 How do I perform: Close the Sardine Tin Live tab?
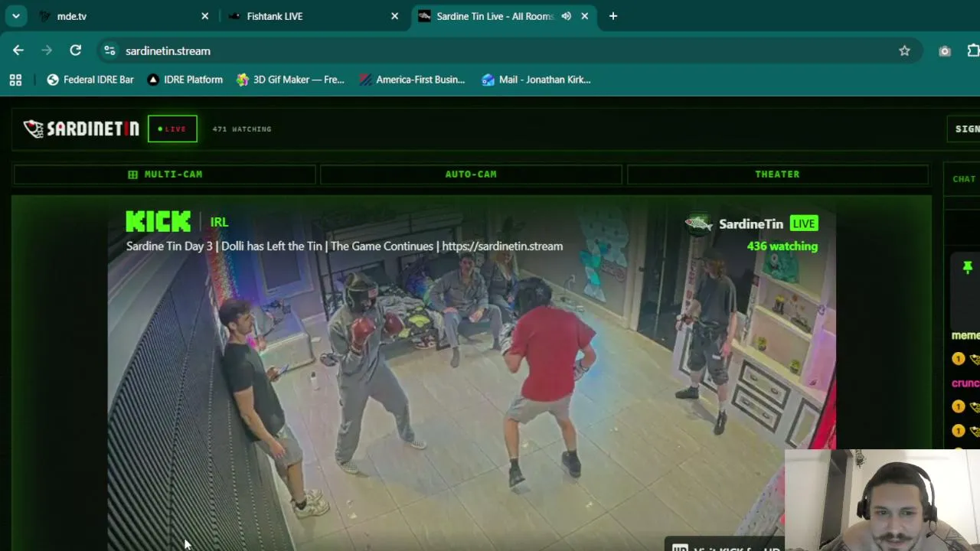584,16
